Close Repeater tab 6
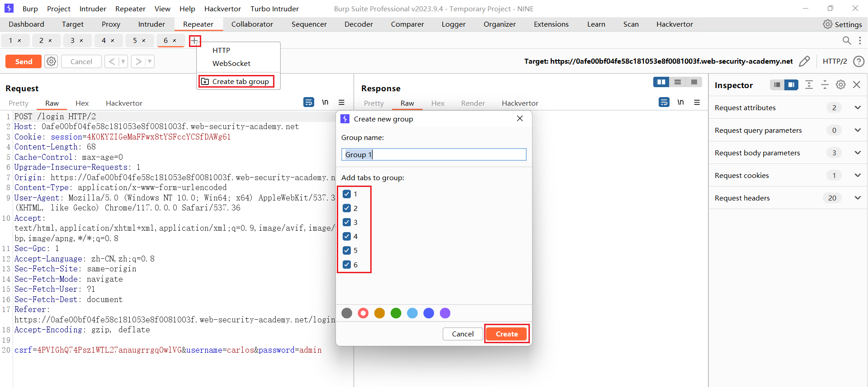 click(175, 41)
